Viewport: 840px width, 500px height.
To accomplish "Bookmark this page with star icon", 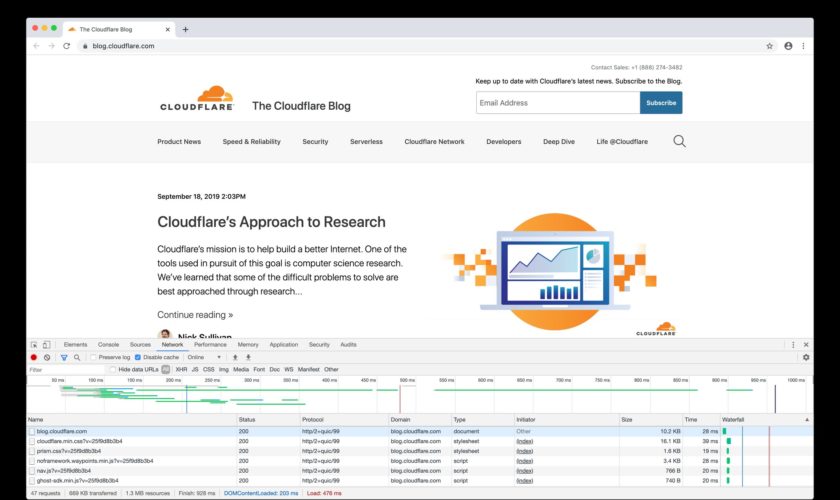I will [x=769, y=46].
